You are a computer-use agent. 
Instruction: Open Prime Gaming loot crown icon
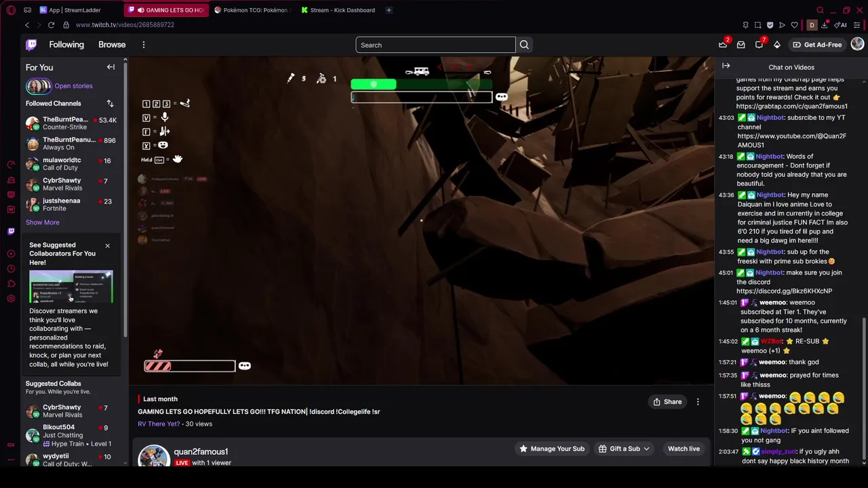coord(723,45)
